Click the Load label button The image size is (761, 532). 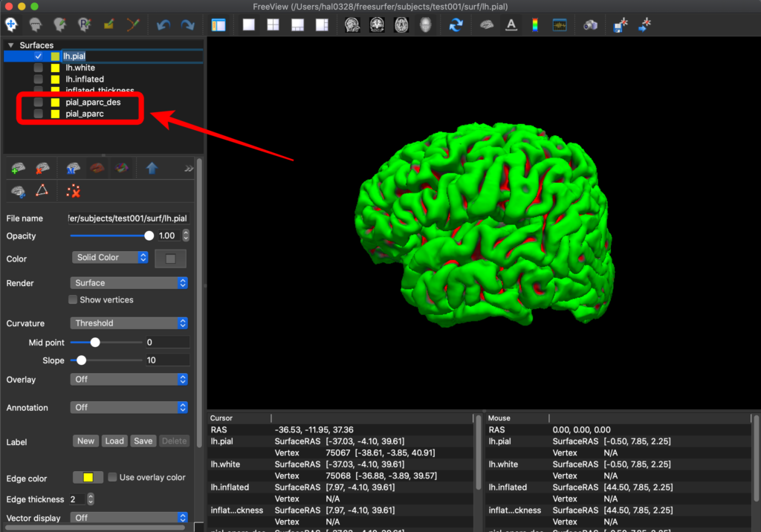pyautogui.click(x=114, y=441)
